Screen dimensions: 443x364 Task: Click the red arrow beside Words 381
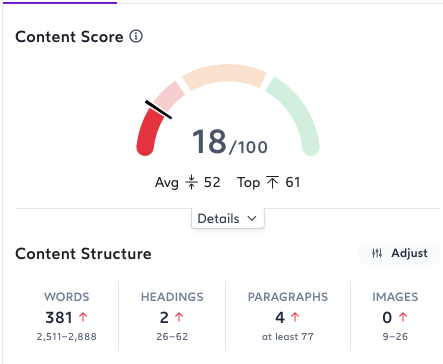[83, 317]
